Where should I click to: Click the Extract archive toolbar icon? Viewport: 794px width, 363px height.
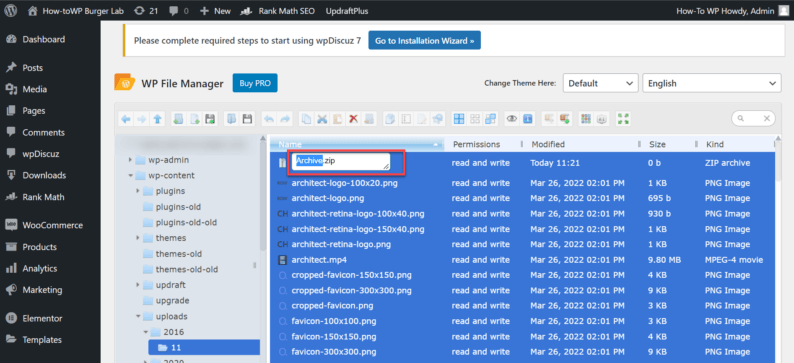[x=549, y=119]
